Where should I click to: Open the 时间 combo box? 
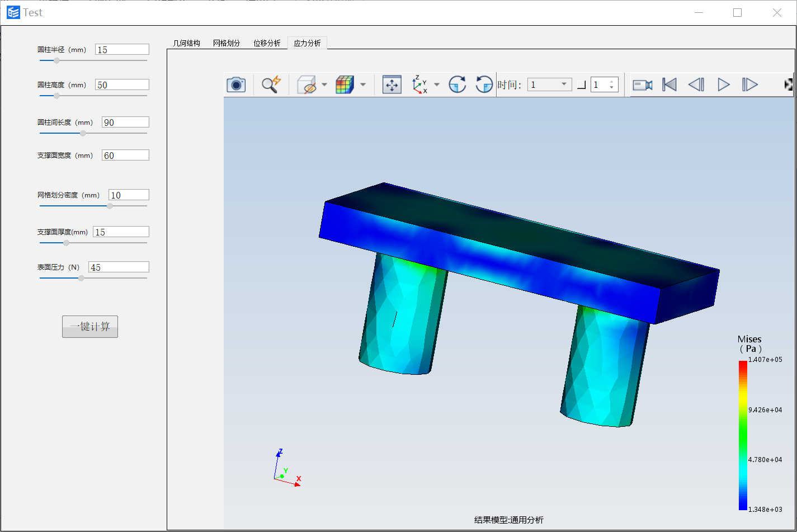click(x=549, y=84)
